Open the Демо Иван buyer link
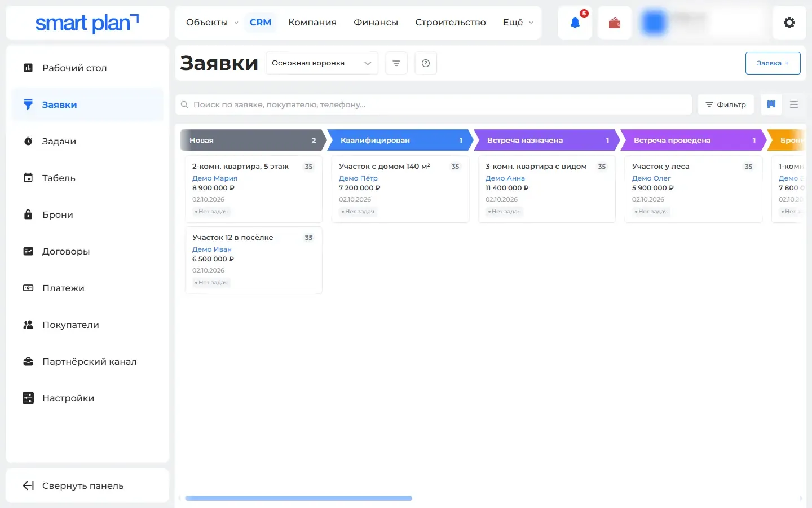Image resolution: width=812 pixels, height=508 pixels. tap(212, 249)
